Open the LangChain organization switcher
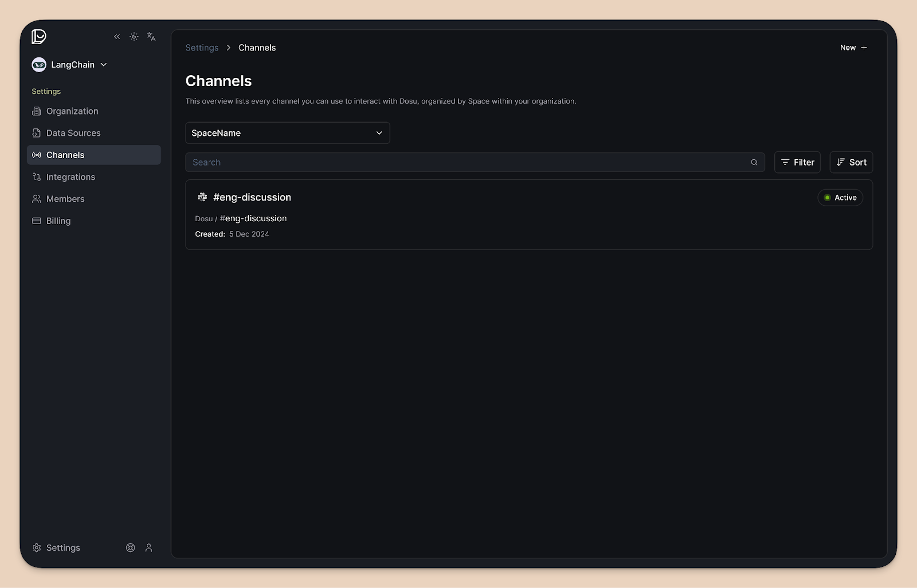The height and width of the screenshot is (588, 917). 70,65
